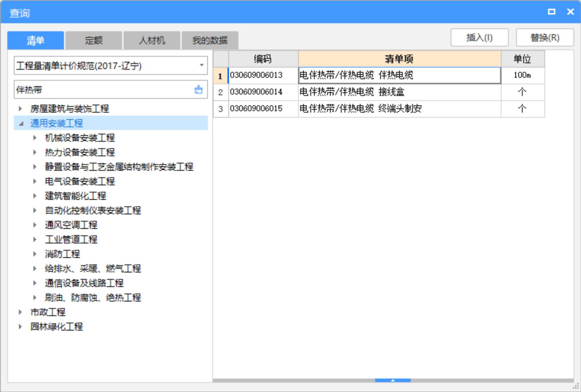Click the 插入(I) button
This screenshot has height=392, width=581.
click(479, 37)
